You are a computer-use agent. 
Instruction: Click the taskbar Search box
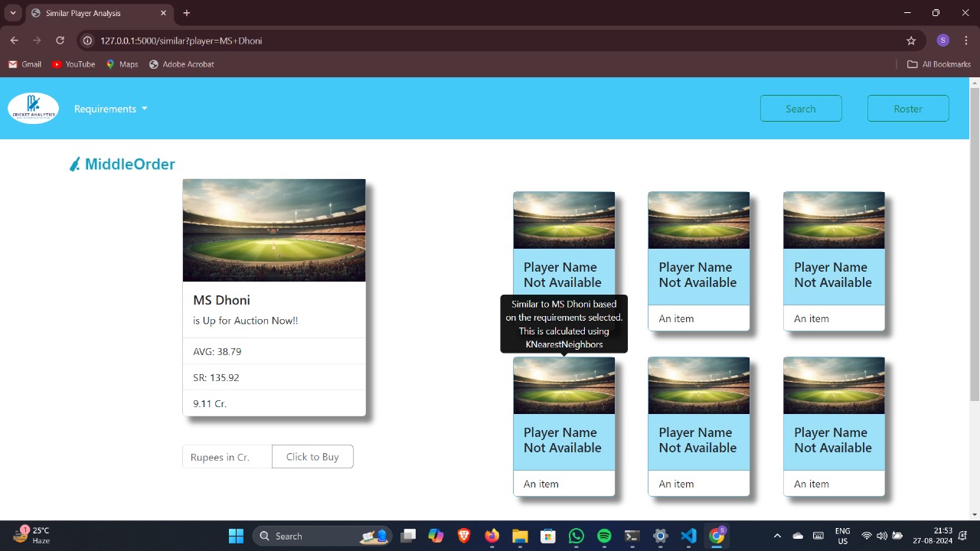coord(322,536)
